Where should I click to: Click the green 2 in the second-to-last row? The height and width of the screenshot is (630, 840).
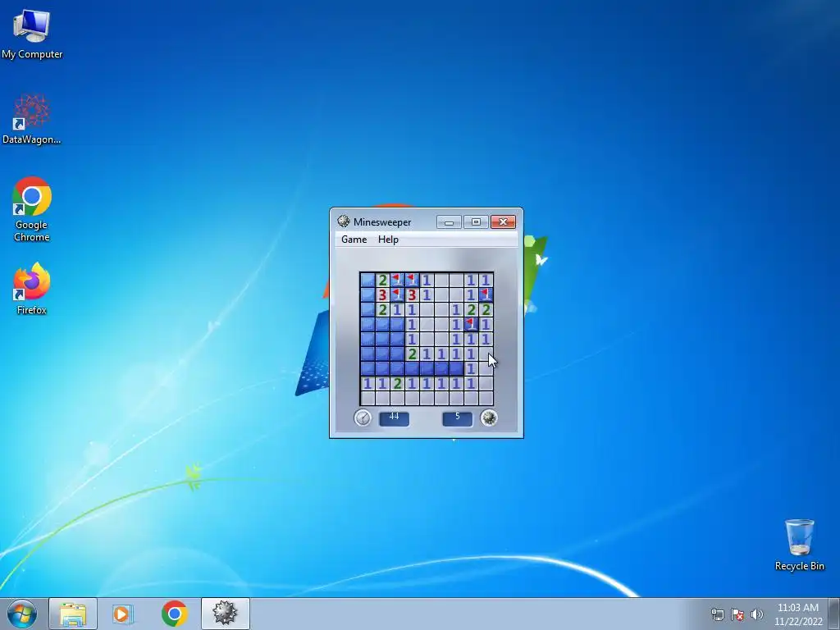397,383
